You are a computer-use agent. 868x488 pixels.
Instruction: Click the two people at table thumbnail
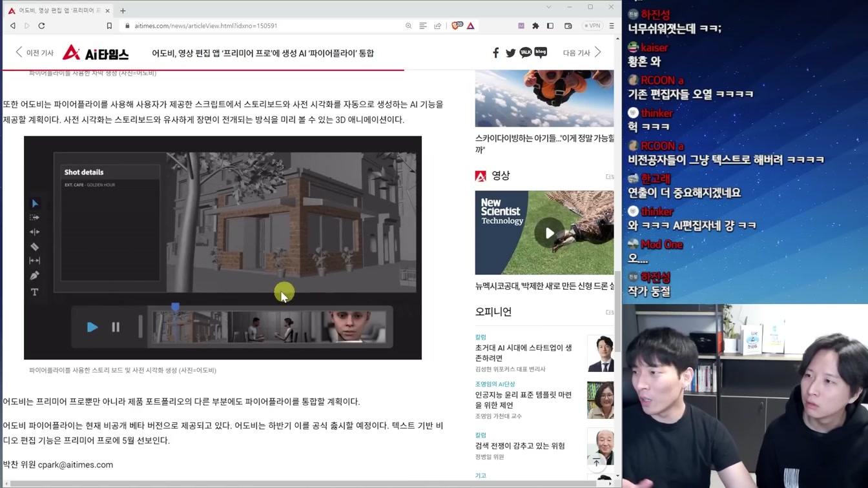tap(269, 327)
